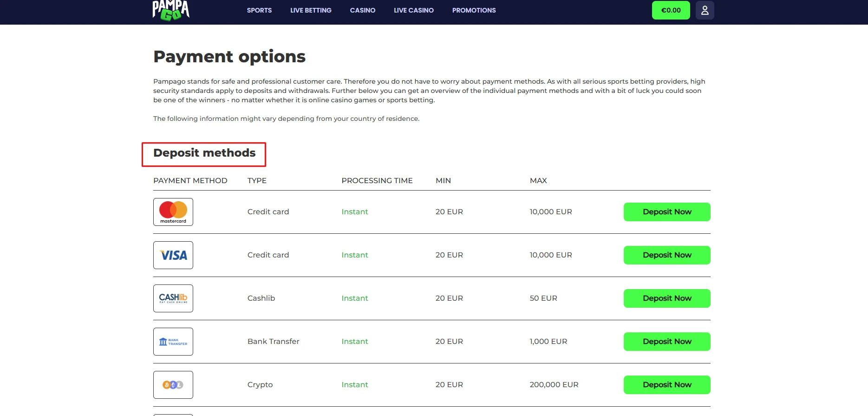Open the Sports menu
This screenshot has width=868, height=416.
click(x=259, y=10)
